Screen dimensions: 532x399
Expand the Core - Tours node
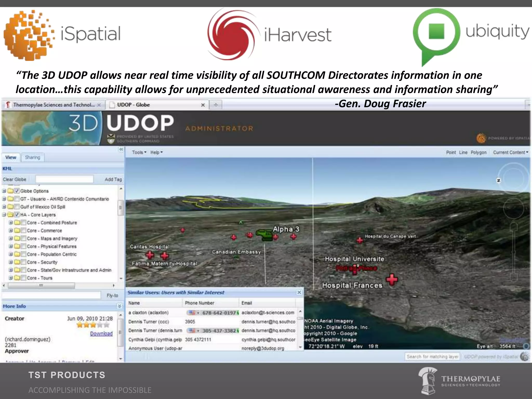[11, 278]
